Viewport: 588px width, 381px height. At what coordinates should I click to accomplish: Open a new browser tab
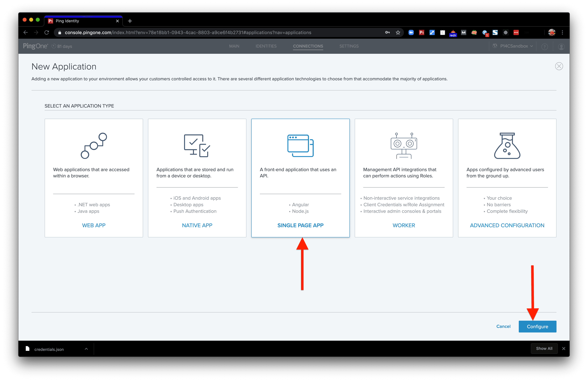[x=130, y=21]
